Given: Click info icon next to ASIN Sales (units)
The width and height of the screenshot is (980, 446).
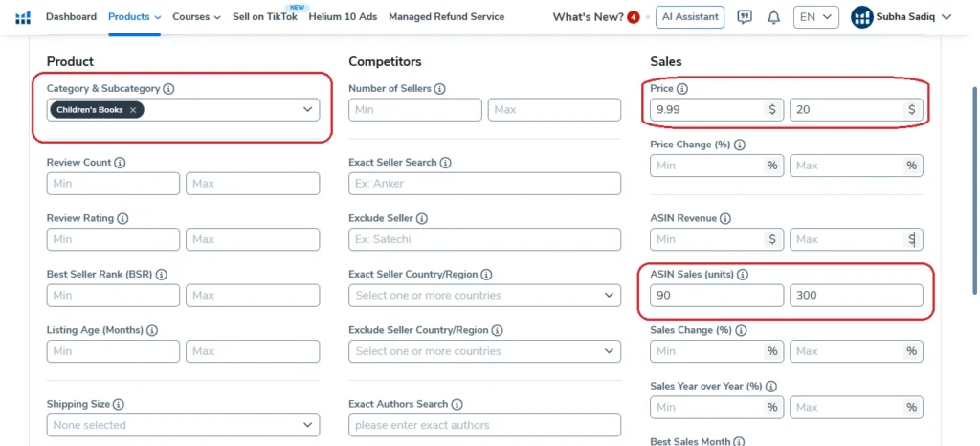Looking at the screenshot, I should 743,275.
